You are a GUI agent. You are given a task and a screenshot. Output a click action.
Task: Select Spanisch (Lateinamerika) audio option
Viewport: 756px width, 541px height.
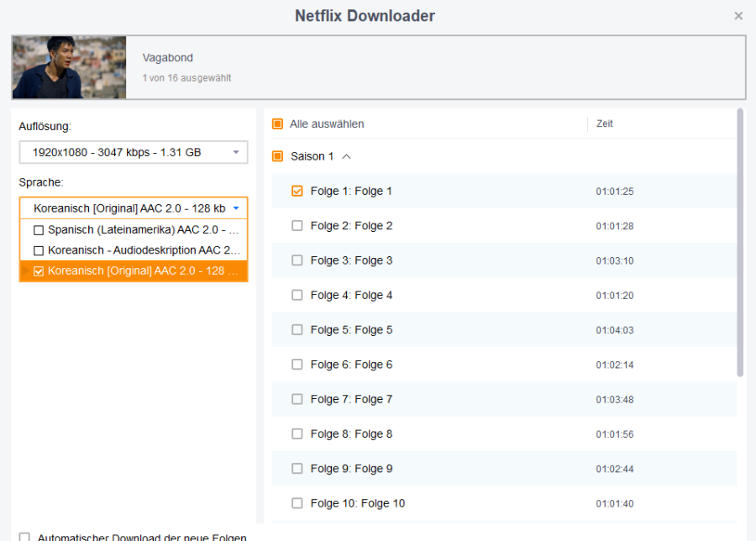point(39,229)
